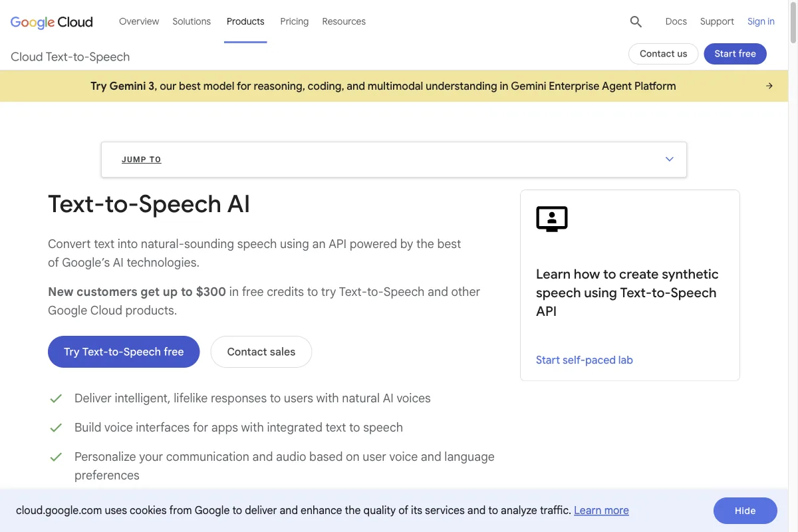
Task: Click 'Personalize your communication and audio' bullet text
Action: (x=285, y=466)
